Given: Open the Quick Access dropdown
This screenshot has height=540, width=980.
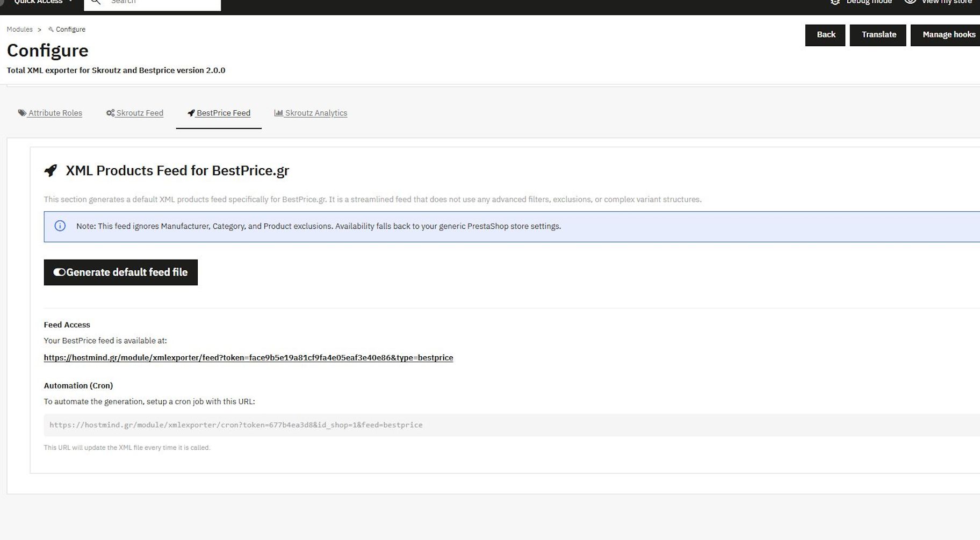Looking at the screenshot, I should click(x=42, y=2).
